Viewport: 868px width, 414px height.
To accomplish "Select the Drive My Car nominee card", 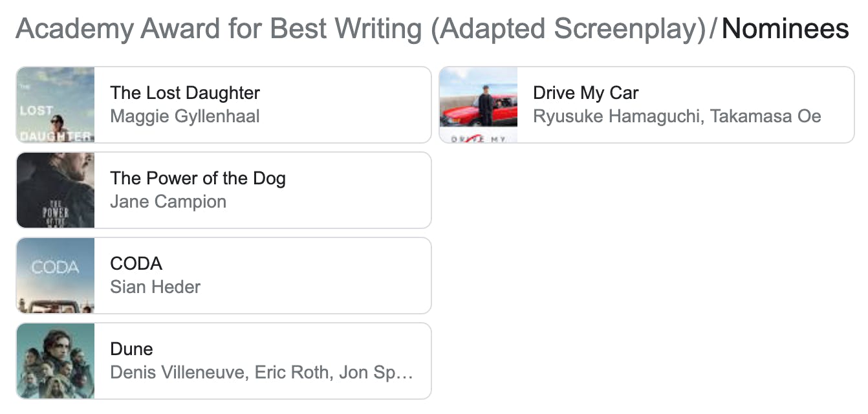I will click(647, 105).
